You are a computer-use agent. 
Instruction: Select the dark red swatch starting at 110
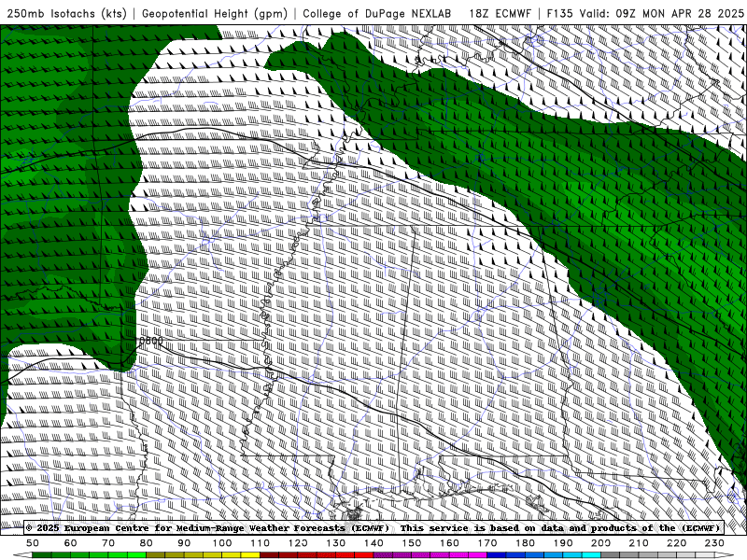270,555
